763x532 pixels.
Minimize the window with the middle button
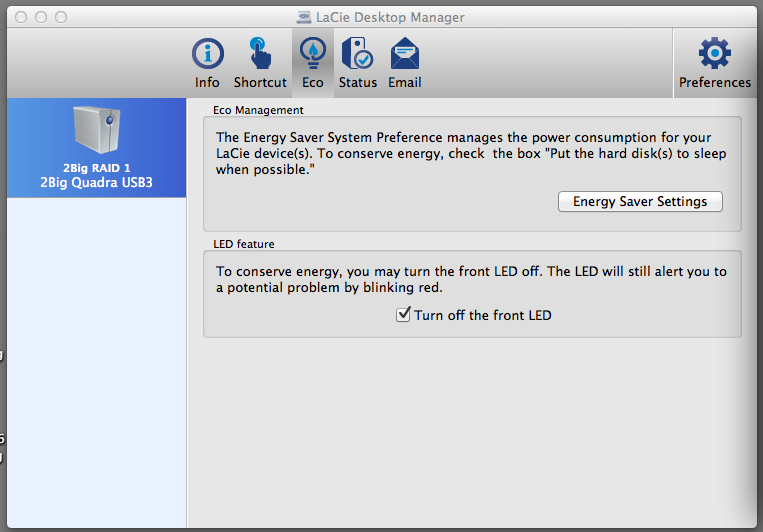point(41,18)
